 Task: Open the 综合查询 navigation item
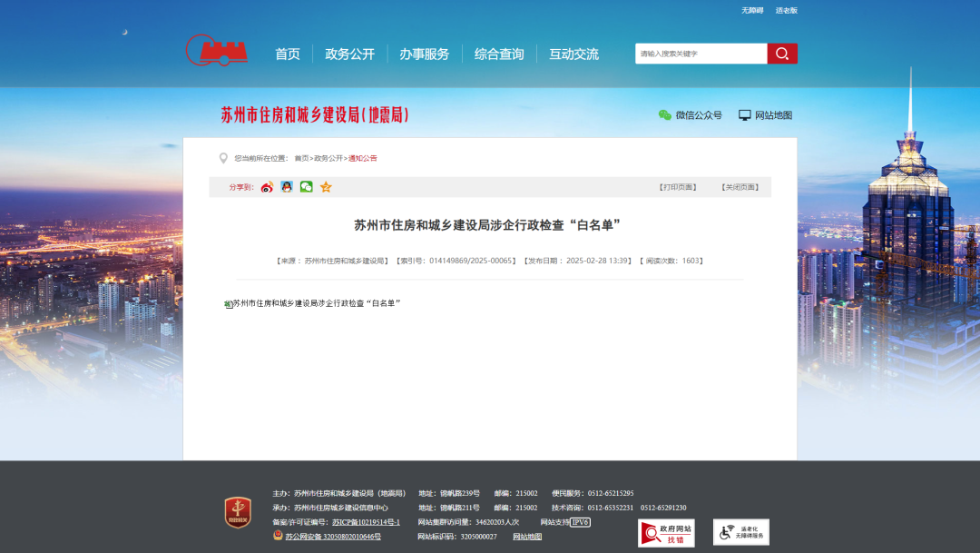click(x=499, y=54)
